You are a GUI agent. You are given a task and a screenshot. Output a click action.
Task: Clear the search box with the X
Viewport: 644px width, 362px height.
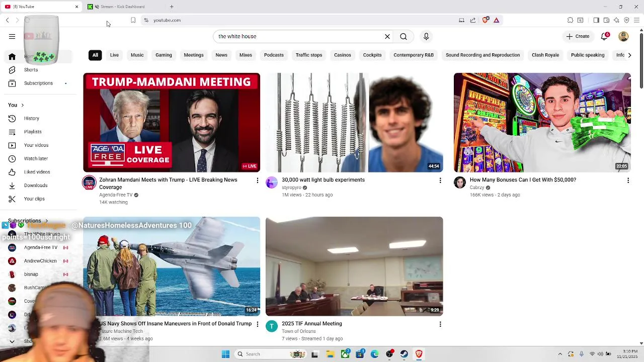387,36
